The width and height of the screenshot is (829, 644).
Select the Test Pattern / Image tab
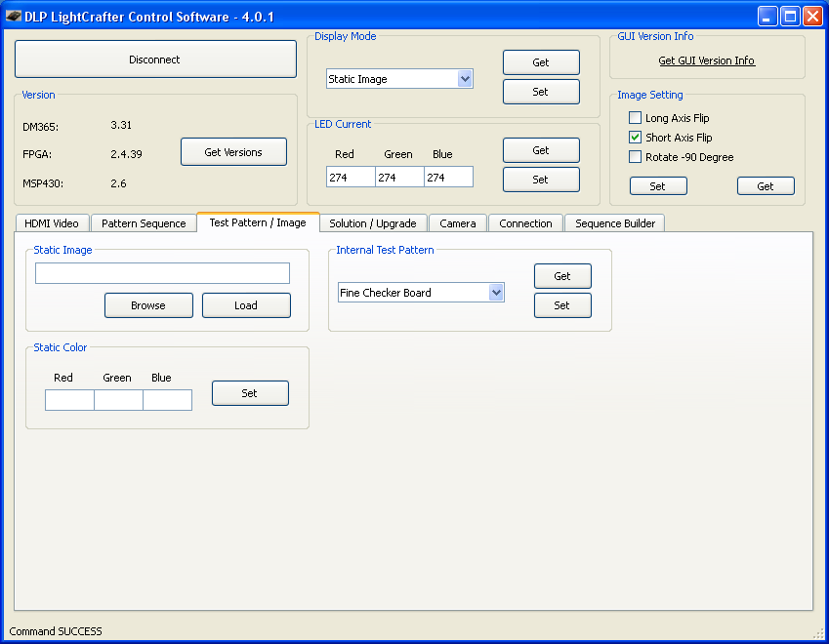pos(258,222)
